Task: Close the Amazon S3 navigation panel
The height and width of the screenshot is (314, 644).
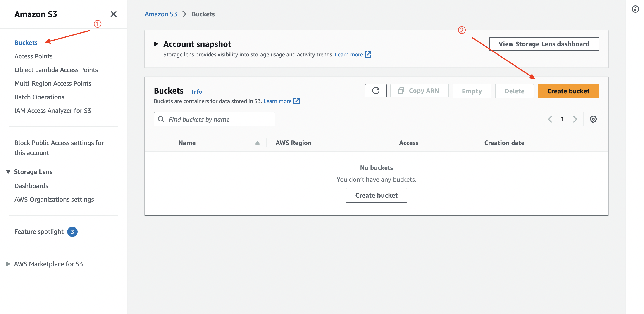Action: (x=114, y=14)
